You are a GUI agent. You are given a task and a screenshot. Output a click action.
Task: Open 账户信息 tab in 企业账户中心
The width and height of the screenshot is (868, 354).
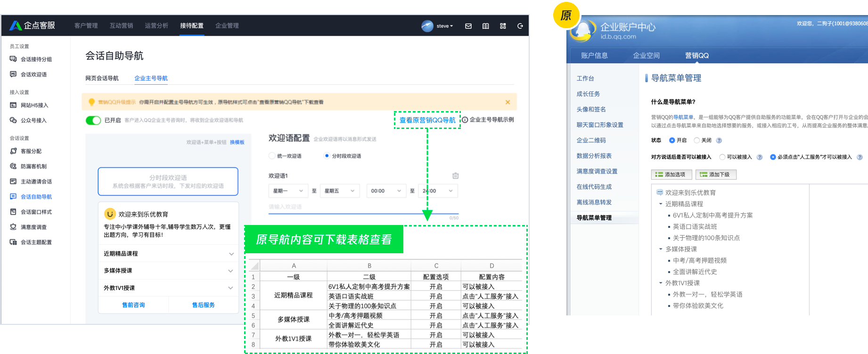(595, 56)
